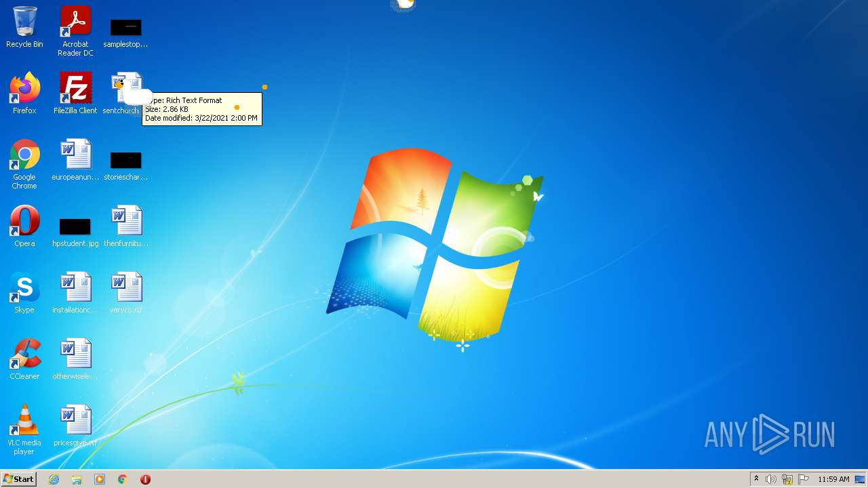Open the clock showing 11:59 AM
This screenshot has height=488, width=868.
pyautogui.click(x=833, y=479)
